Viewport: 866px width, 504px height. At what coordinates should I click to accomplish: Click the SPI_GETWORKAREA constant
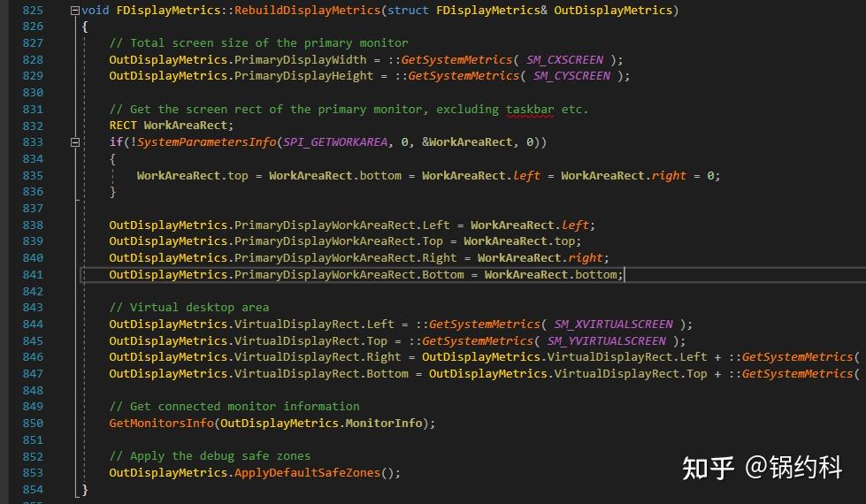[x=335, y=142]
